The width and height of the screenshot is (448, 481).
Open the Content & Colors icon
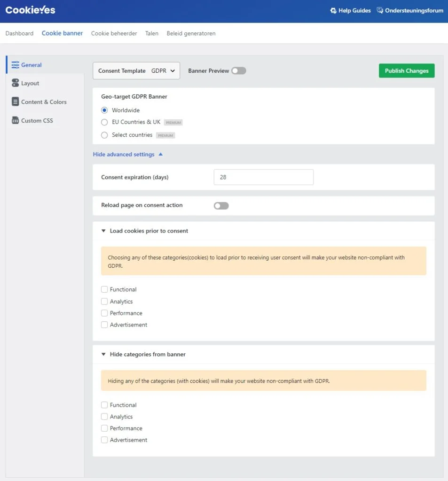pos(16,102)
